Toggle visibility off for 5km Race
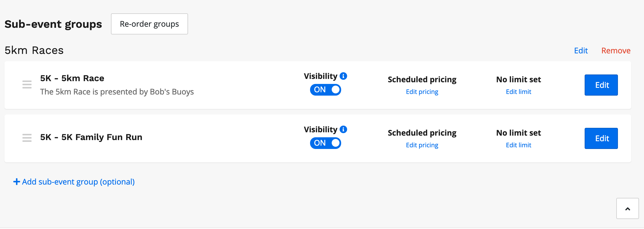Viewport: 644px width, 229px height. (x=325, y=90)
